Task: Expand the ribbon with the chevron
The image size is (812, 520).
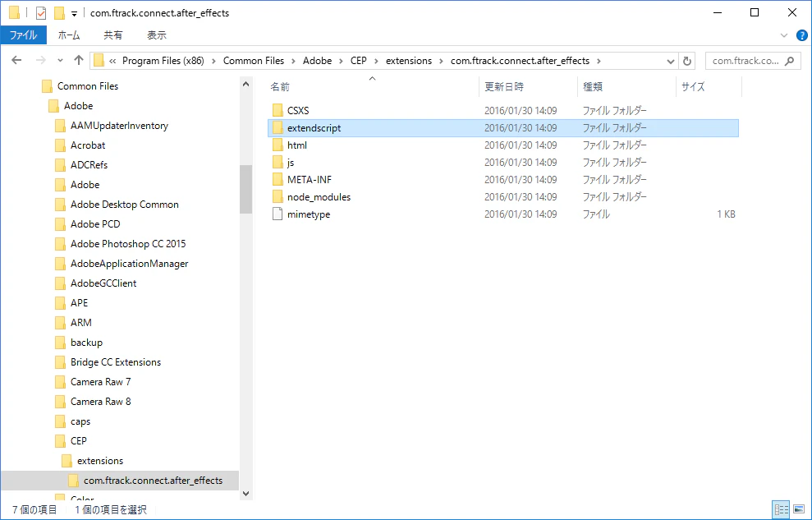Action: pos(784,35)
